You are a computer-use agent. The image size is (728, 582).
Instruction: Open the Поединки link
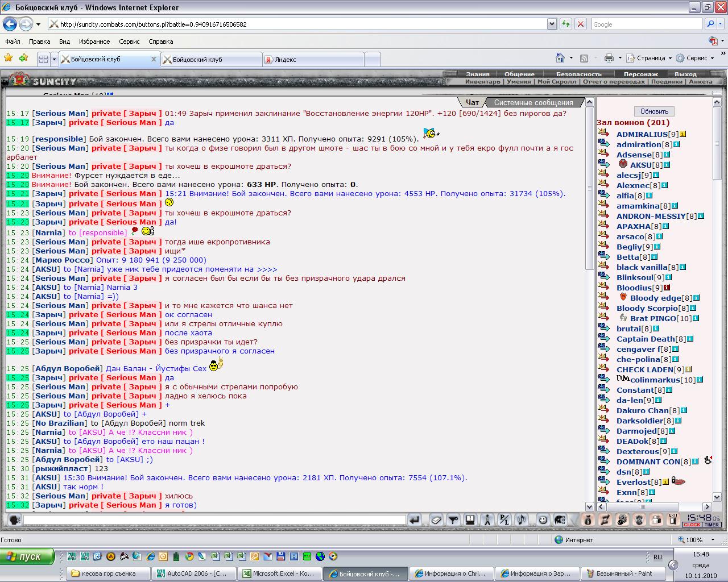click(667, 81)
